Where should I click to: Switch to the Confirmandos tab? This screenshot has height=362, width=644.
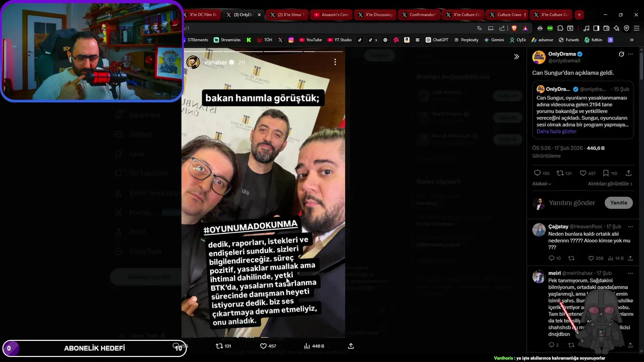click(419, 15)
